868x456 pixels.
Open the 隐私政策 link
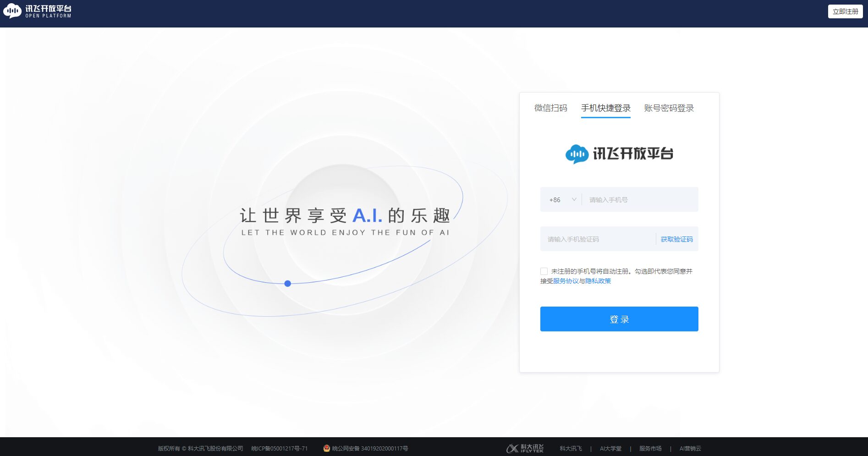pyautogui.click(x=598, y=281)
